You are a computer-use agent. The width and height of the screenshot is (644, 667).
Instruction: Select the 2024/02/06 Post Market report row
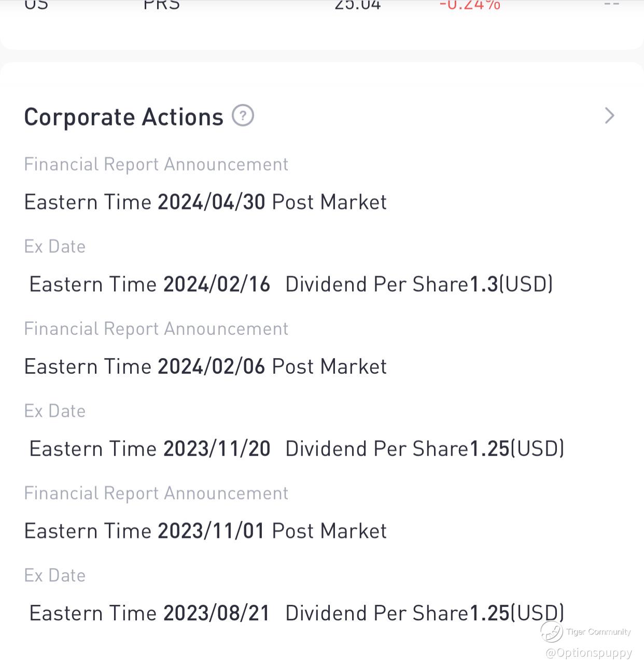(205, 366)
